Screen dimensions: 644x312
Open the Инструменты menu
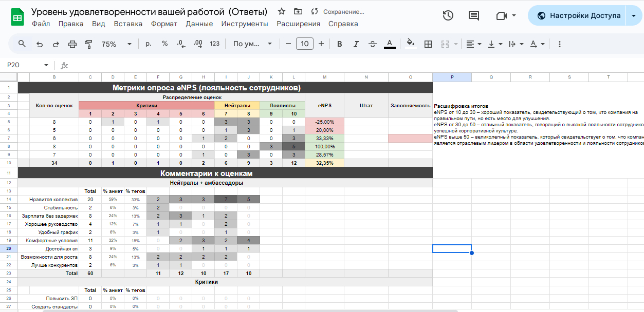[245, 24]
